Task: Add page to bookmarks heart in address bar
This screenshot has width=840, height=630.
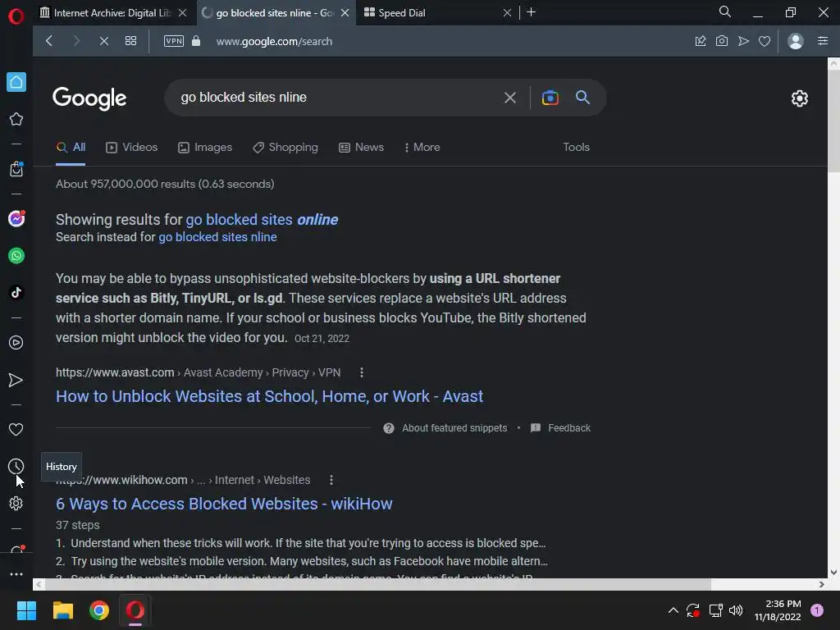Action: click(765, 41)
